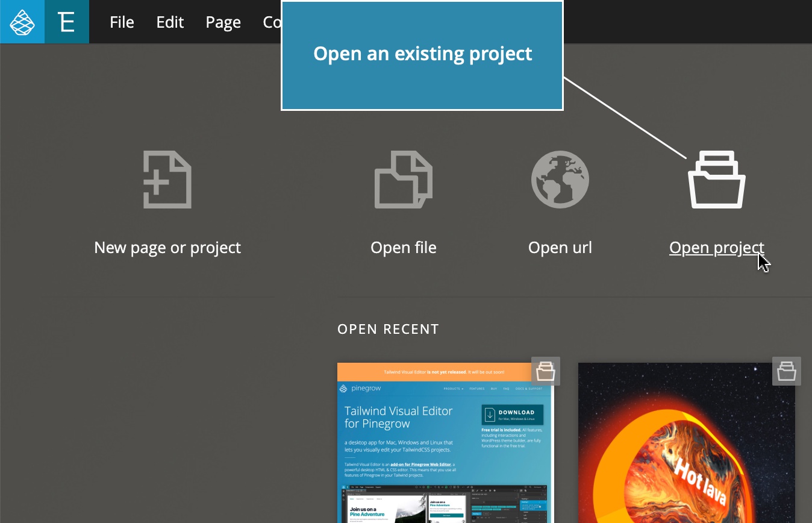Open the Tailwind Visual Editor recent project thumbnail
This screenshot has width=812, height=523.
point(445,443)
